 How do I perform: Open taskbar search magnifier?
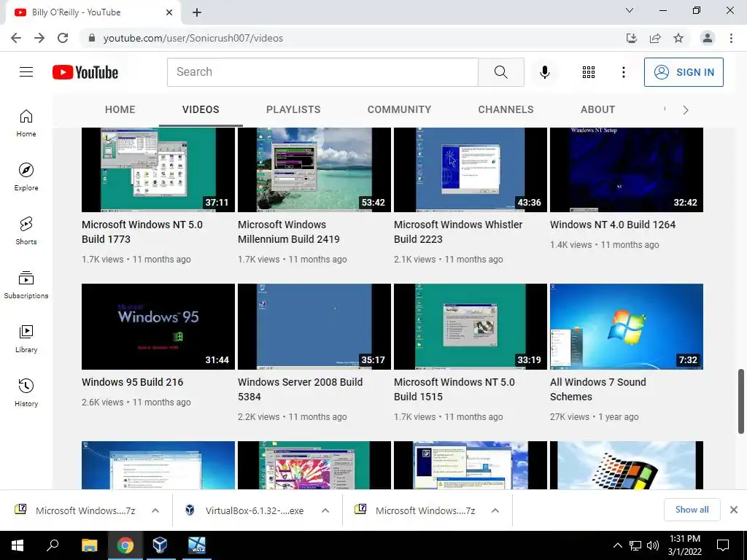tap(53, 545)
